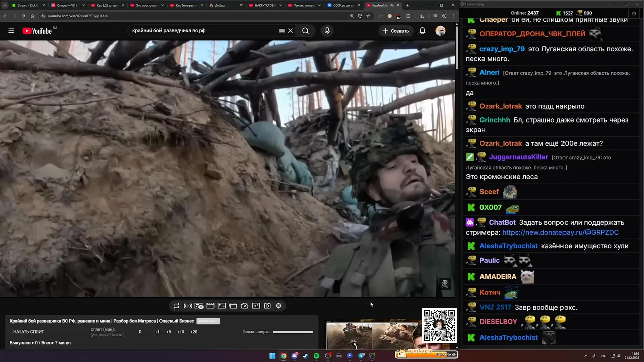The height and width of the screenshot is (362, 644).
Task: Click username AleshaTrybochist with казённое message
Action: pos(509,246)
